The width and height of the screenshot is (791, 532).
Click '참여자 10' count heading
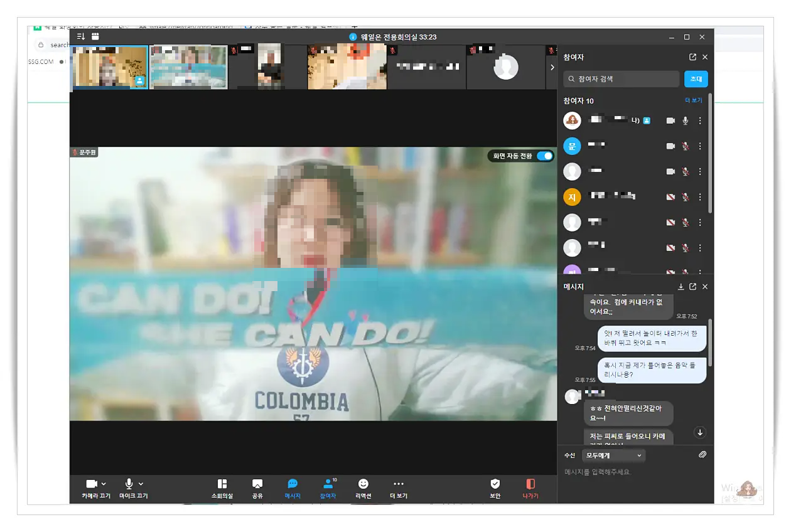coord(578,100)
